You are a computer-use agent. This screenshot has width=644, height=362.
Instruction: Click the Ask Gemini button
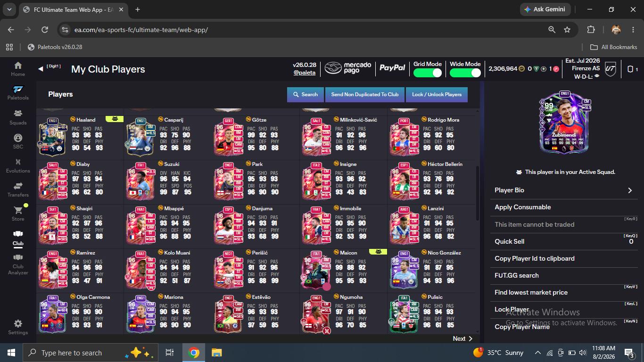tap(545, 9)
